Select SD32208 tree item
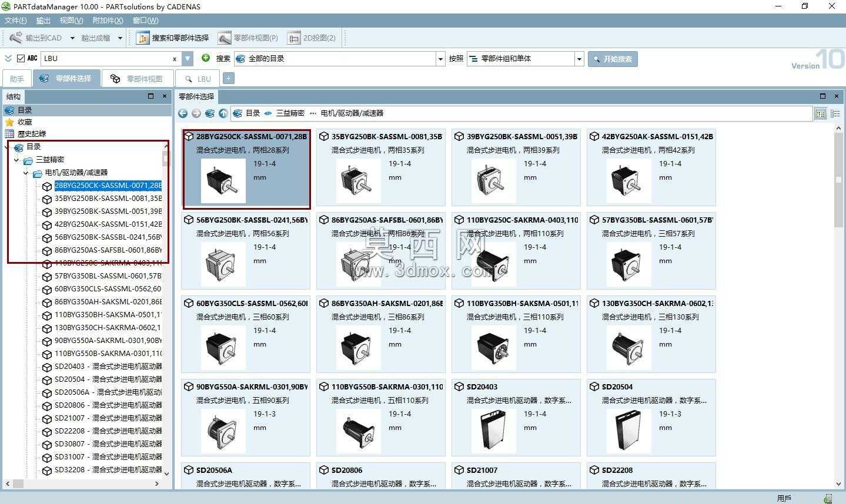This screenshot has height=504, width=846. pos(108,470)
